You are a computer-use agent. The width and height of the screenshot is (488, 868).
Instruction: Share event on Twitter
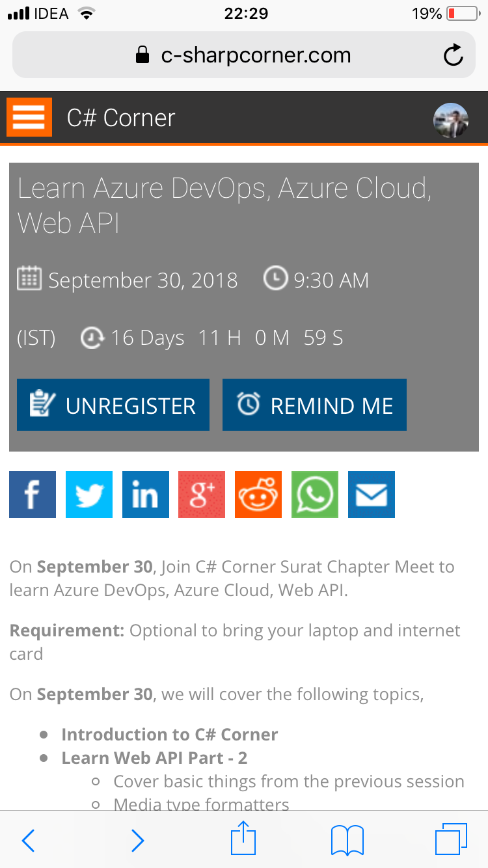[89, 495]
